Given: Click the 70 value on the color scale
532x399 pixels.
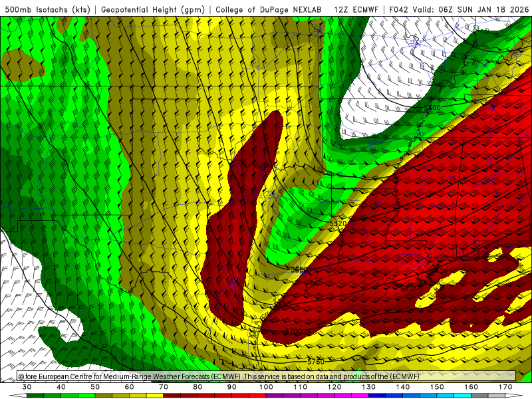Looking at the screenshot, I should coord(164,387).
